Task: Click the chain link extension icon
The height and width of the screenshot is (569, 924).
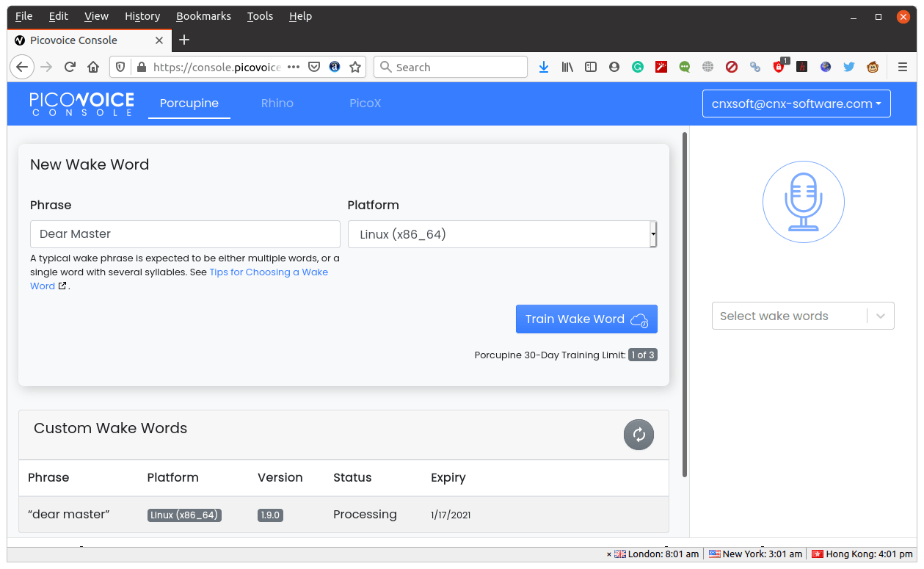Action: (x=755, y=67)
